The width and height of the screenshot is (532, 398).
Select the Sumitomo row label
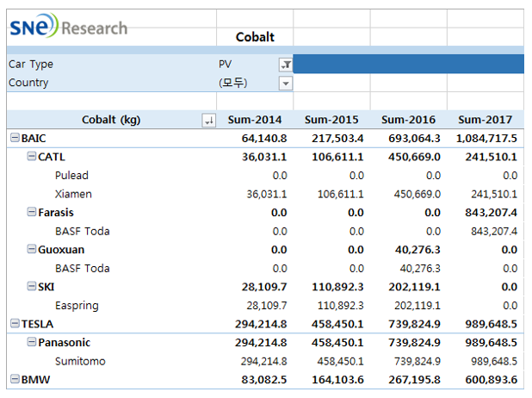click(80, 361)
